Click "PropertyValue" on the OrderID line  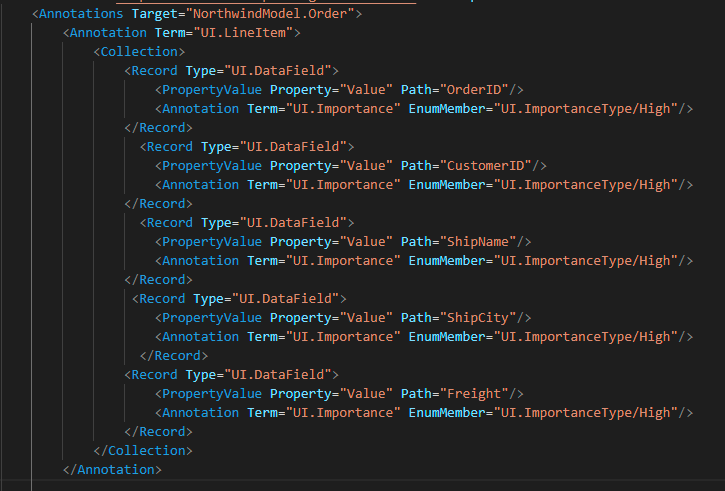pos(212,90)
